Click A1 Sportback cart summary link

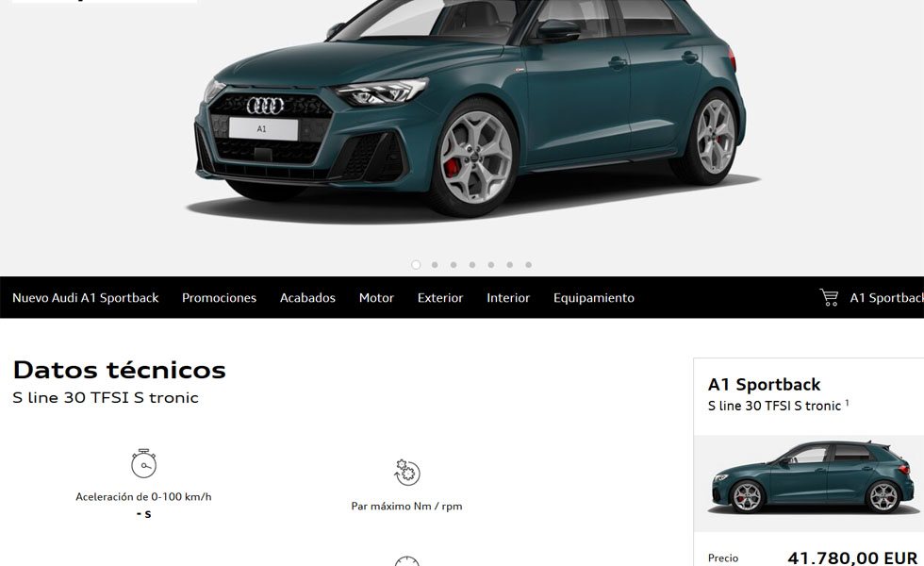coord(886,298)
